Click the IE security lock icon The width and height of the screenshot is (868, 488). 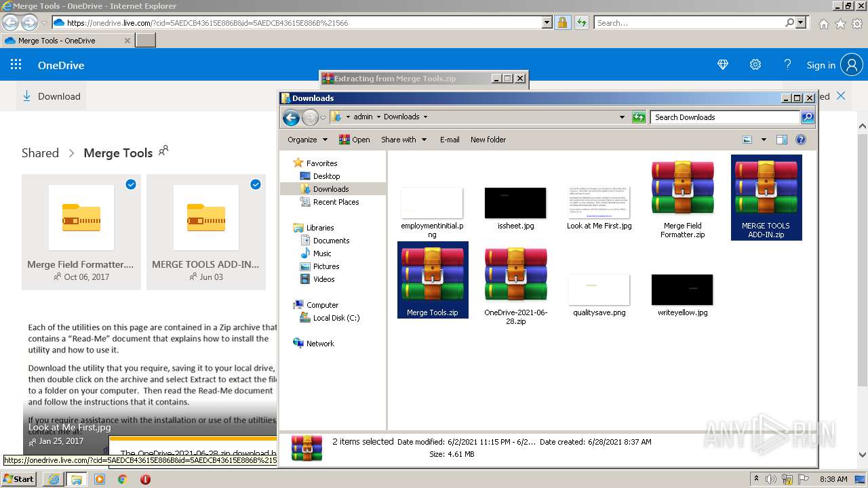coord(562,22)
